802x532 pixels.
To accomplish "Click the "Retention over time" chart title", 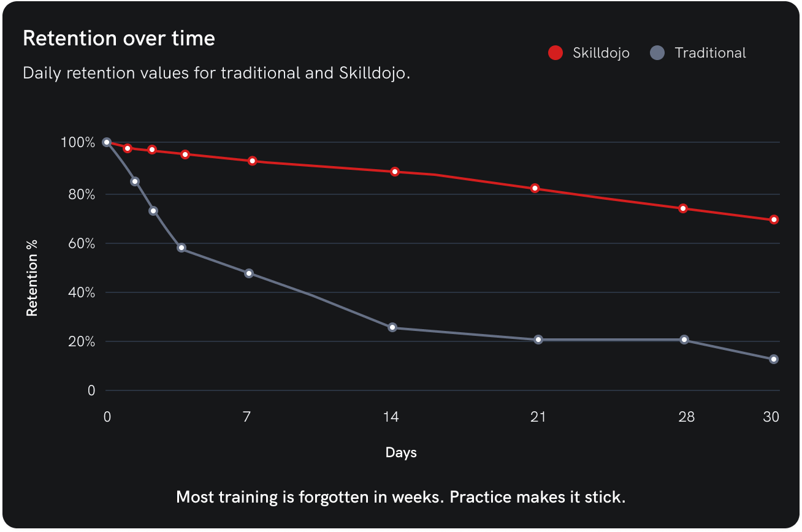I will coord(119,39).
